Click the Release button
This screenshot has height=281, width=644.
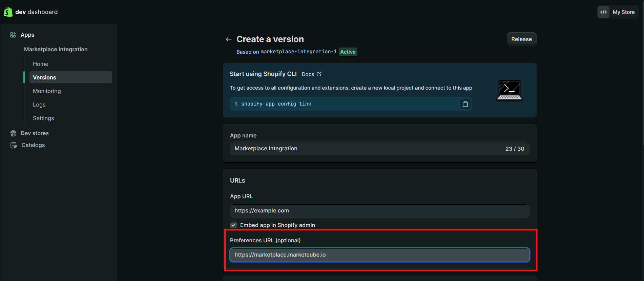pyautogui.click(x=521, y=39)
